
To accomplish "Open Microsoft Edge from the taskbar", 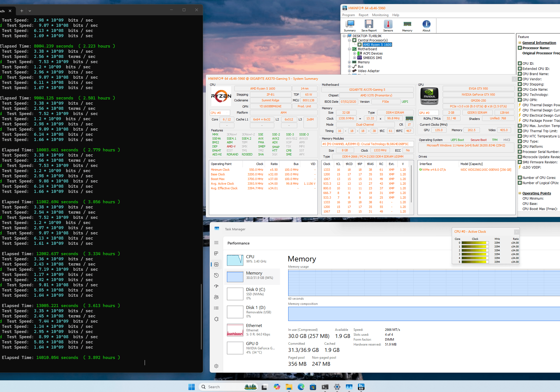I will (x=301, y=387).
